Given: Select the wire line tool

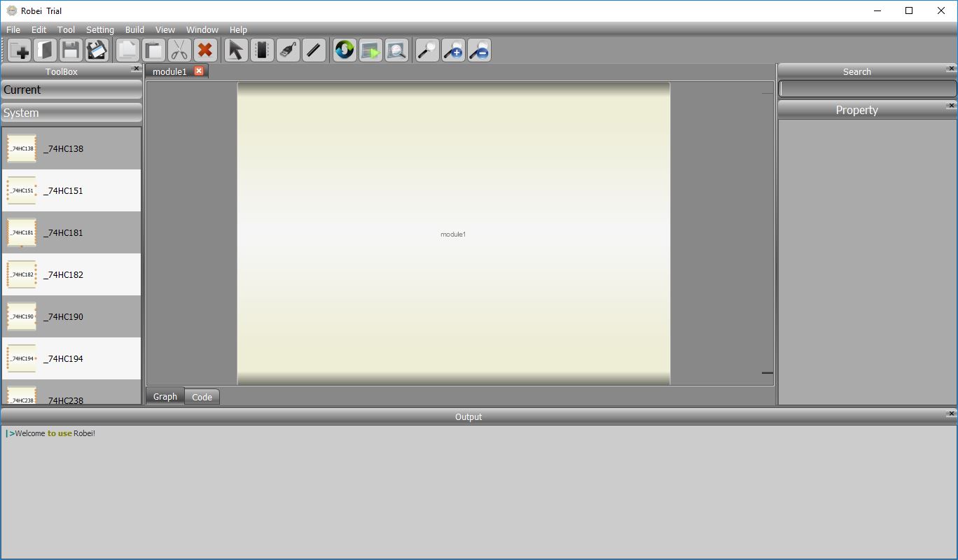Looking at the screenshot, I should point(314,50).
